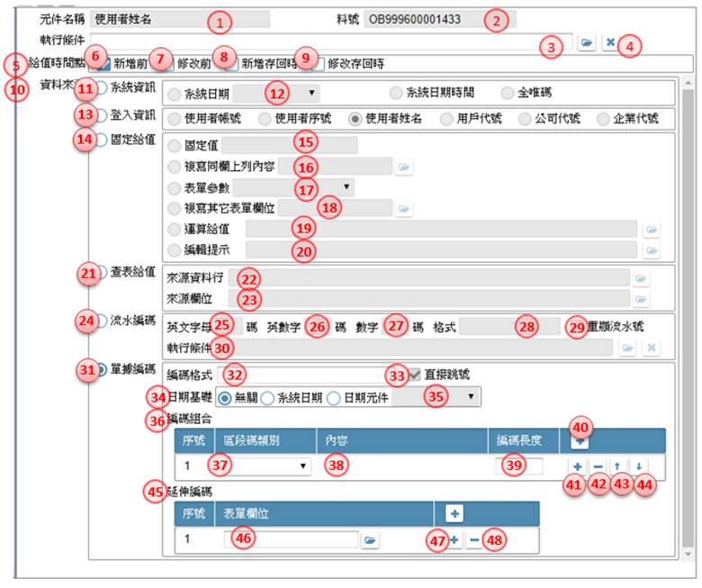This screenshot has height=588, width=702.
Task: Choose 使用者帳號 radio option
Action: coord(174,119)
